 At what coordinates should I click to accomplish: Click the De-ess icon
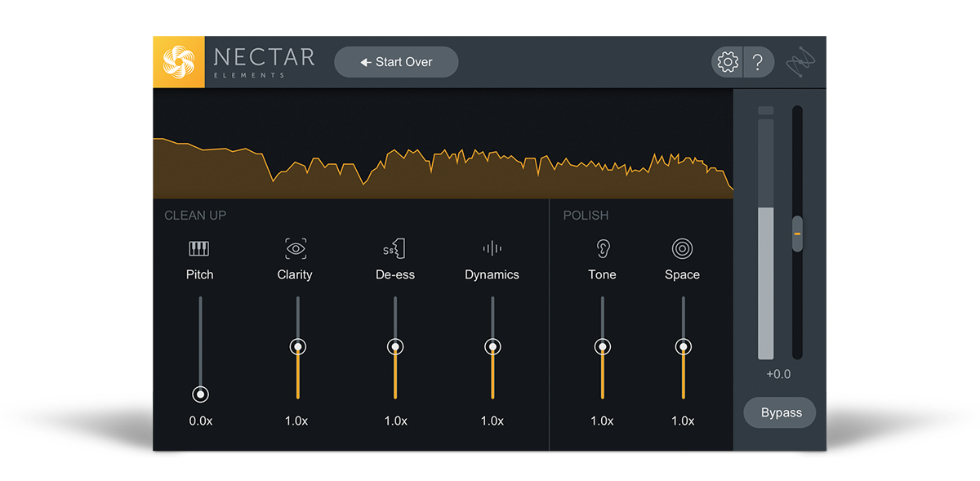394,249
